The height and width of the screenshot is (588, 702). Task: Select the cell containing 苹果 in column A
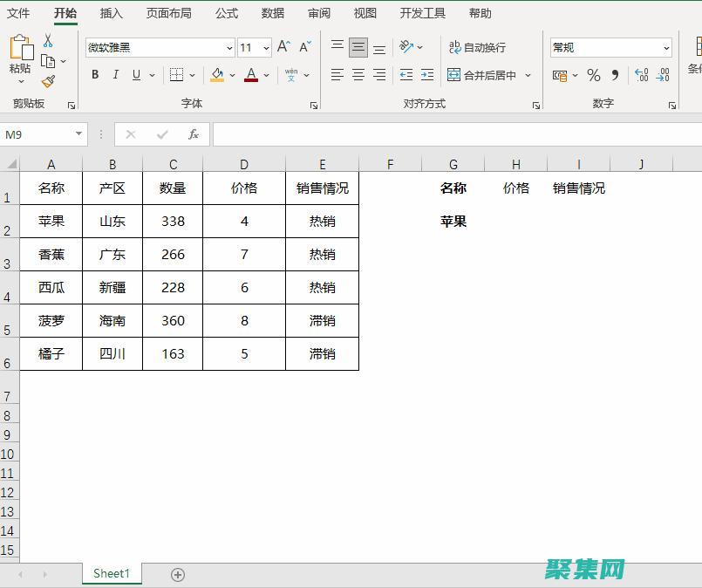[51, 221]
